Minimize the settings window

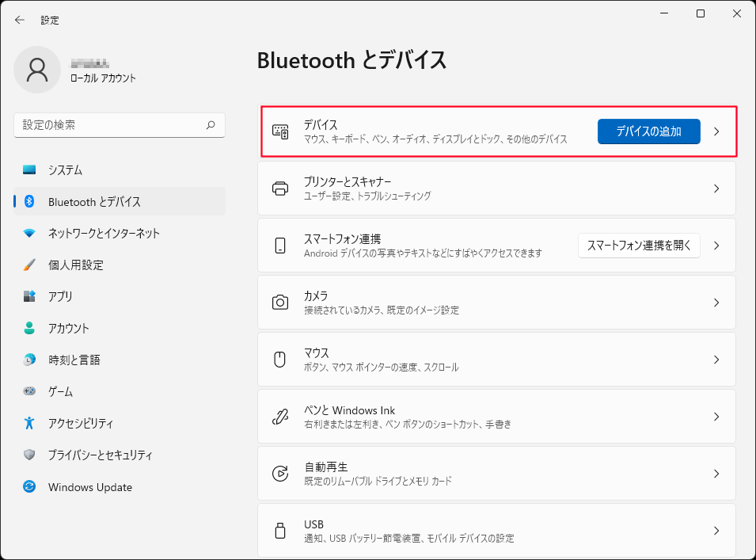tap(664, 13)
